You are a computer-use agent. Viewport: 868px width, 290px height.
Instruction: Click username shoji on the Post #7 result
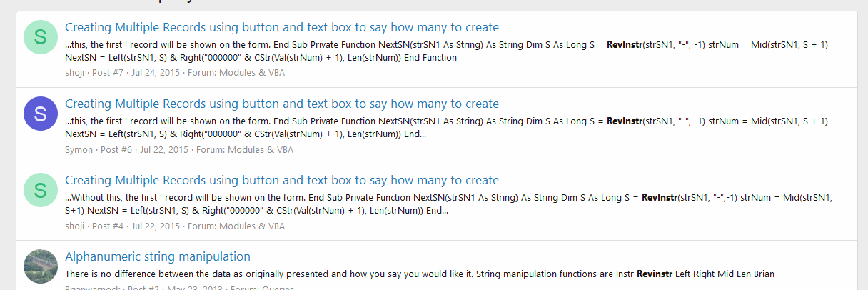click(75, 72)
